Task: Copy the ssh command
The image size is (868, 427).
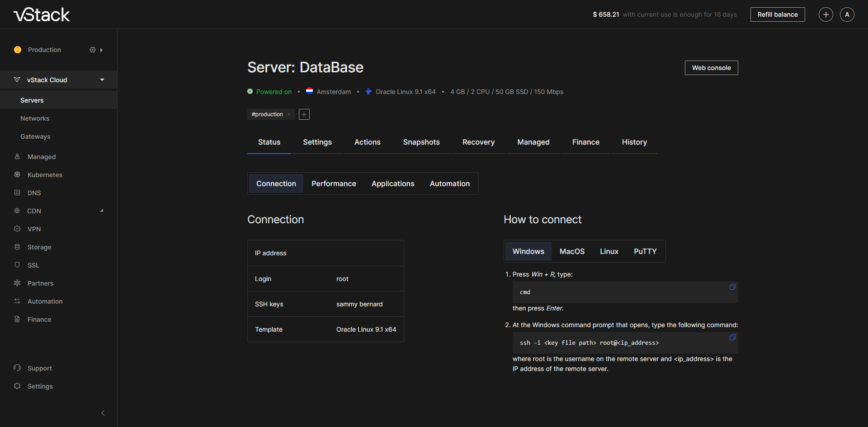Action: coord(732,338)
